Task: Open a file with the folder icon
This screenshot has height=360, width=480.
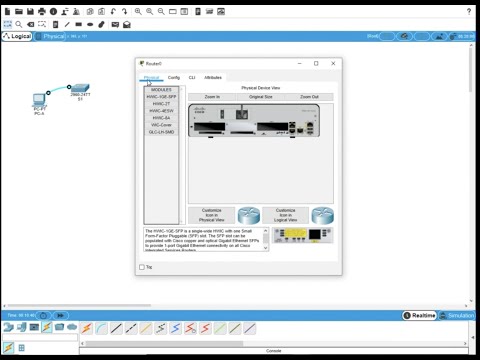Action: [19, 12]
